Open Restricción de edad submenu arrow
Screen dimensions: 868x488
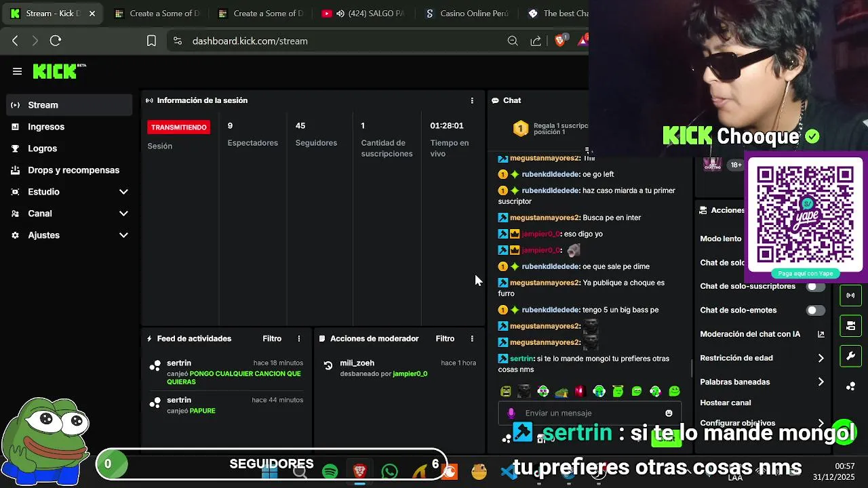click(x=821, y=358)
